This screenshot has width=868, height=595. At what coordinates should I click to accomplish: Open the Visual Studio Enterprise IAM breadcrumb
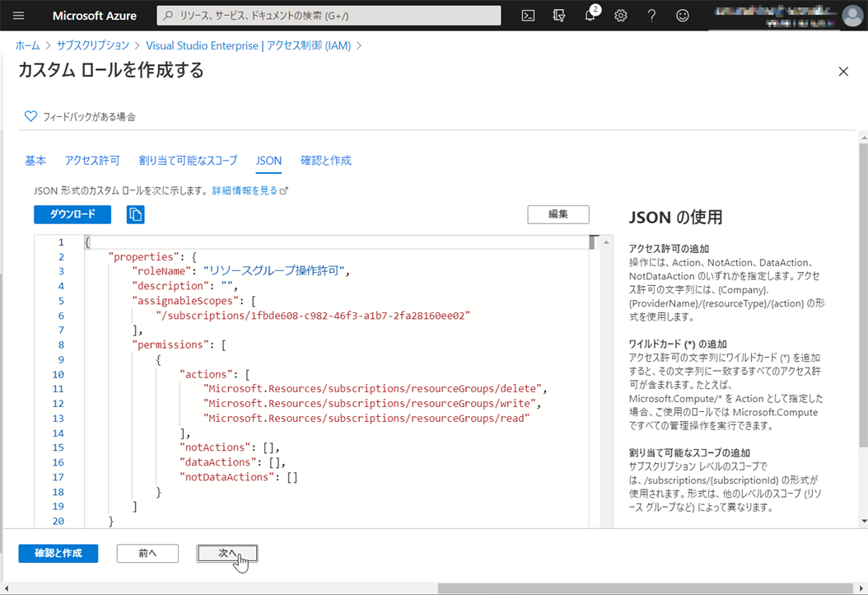click(x=249, y=45)
